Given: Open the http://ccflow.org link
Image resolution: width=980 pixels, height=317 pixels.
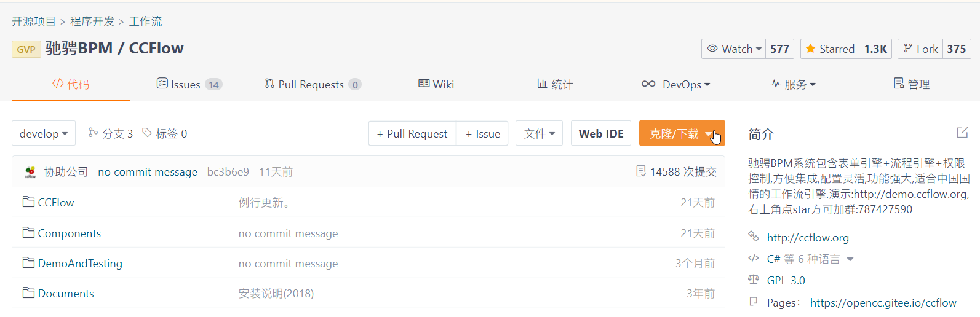Looking at the screenshot, I should tap(807, 237).
